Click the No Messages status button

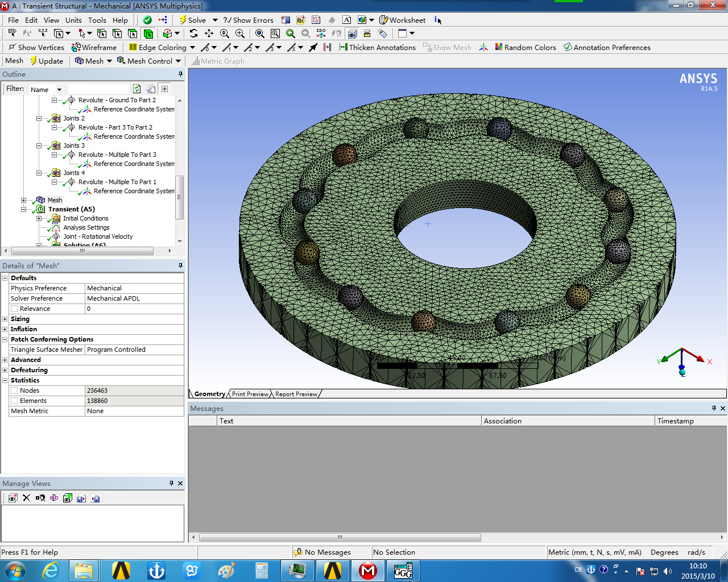click(x=322, y=552)
